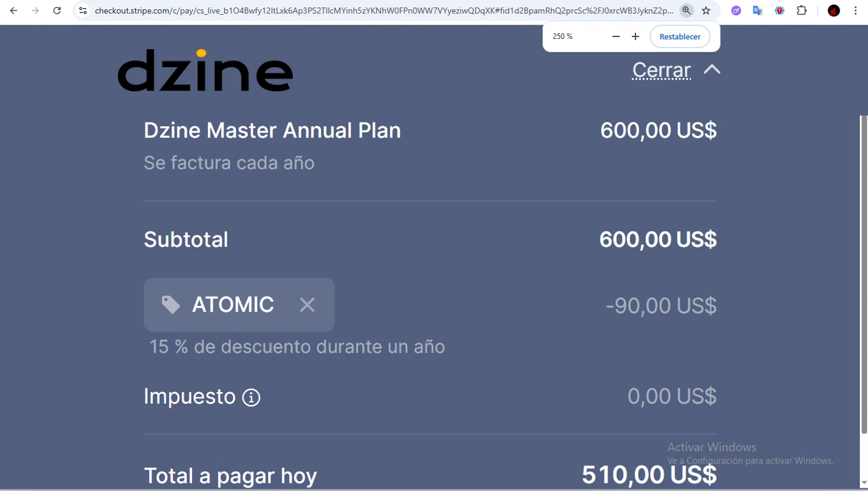Viewport: 868px width, 491px height.
Task: Click the address bar URL
Action: click(384, 10)
